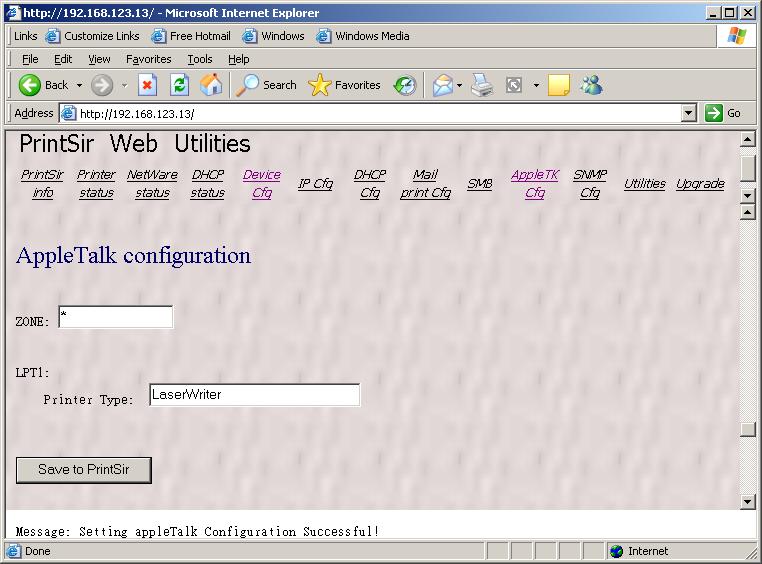Click the page icon in Address bar
The width and height of the screenshot is (762, 564).
[68, 113]
